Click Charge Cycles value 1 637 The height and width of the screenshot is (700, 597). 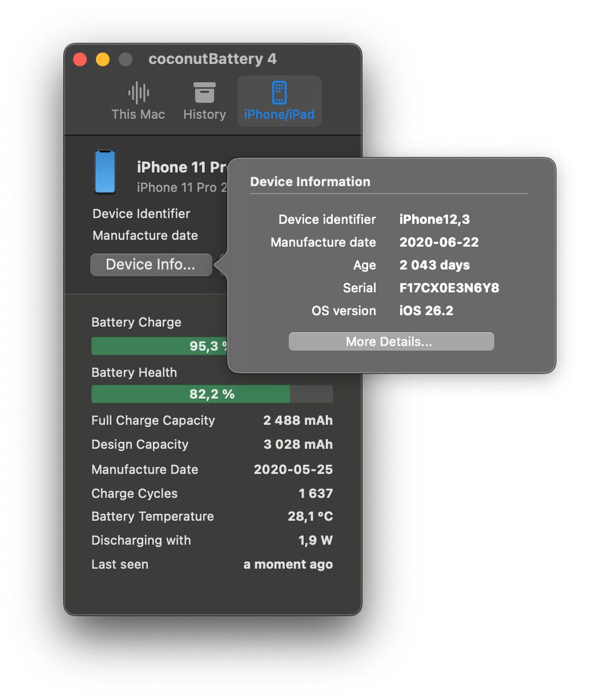point(316,494)
